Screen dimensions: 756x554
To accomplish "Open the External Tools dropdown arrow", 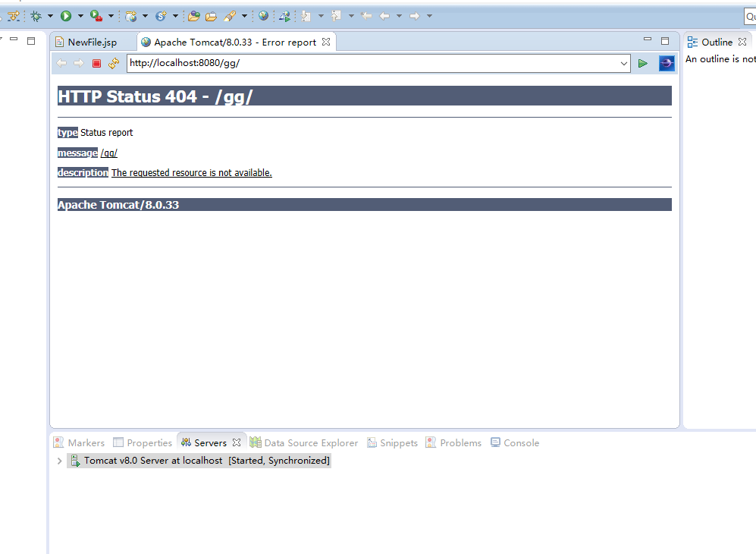I will pyautogui.click(x=111, y=16).
